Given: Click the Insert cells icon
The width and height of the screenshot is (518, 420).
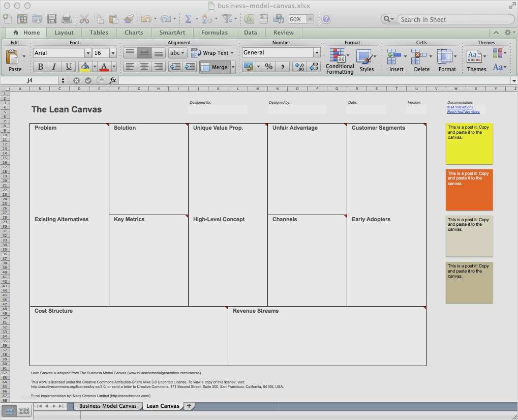Looking at the screenshot, I should coord(394,56).
